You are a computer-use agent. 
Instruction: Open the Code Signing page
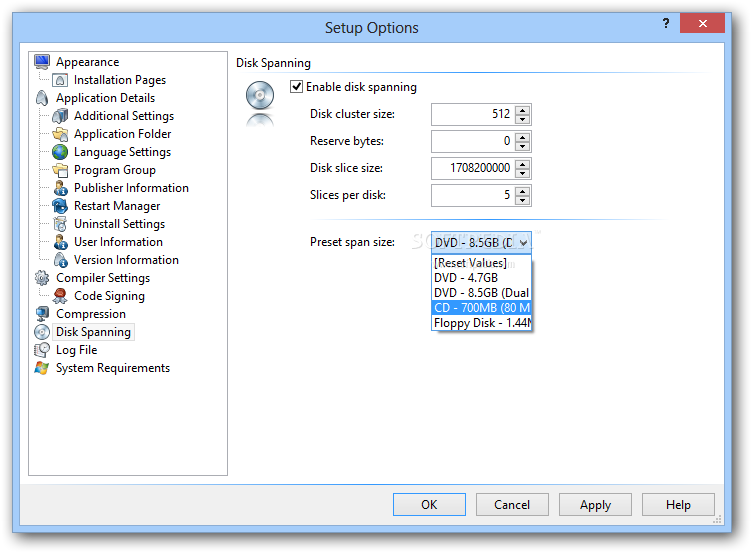click(x=109, y=296)
